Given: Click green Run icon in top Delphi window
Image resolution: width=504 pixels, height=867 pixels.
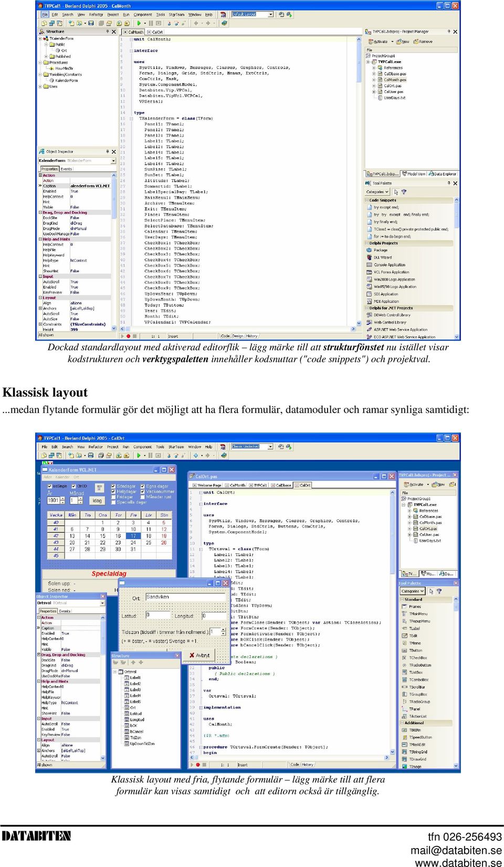Looking at the screenshot, I should [x=139, y=23].
